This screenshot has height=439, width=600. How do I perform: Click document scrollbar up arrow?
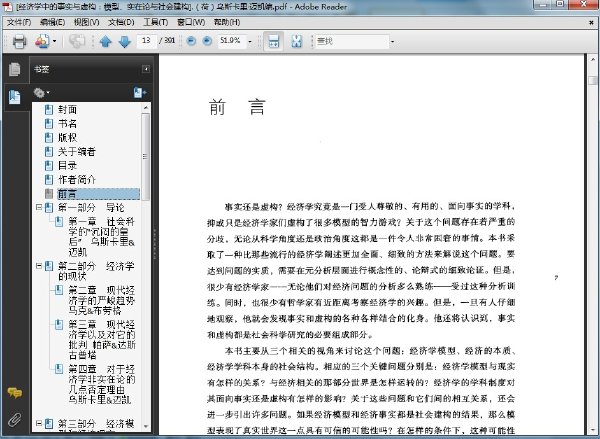point(593,59)
